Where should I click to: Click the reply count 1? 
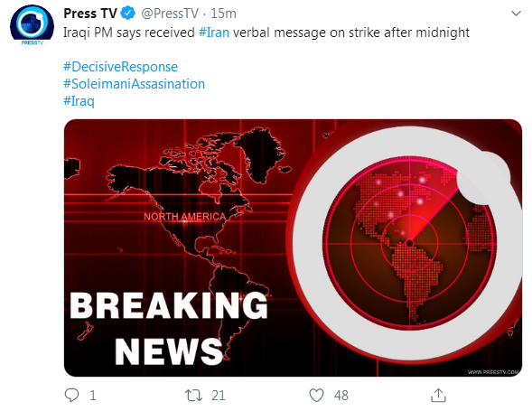[93, 396]
